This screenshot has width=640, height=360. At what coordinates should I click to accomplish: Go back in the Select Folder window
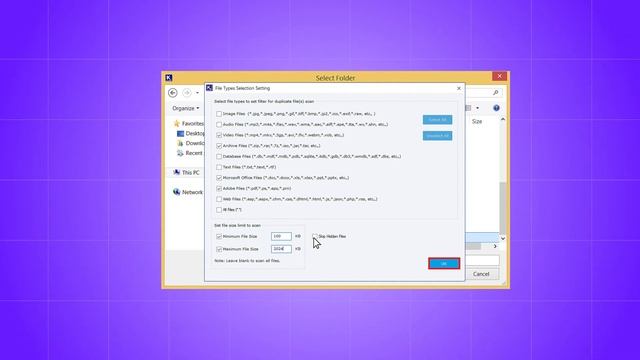(173, 93)
